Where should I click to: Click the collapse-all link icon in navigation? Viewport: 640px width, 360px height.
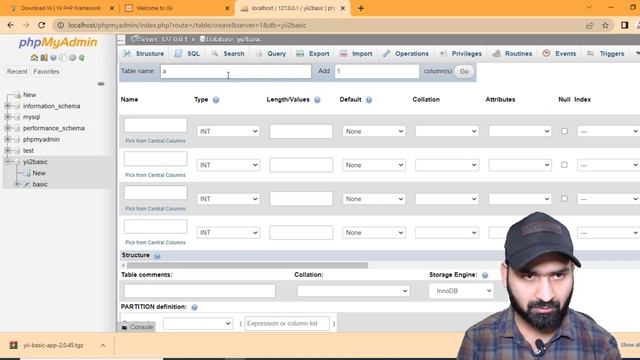coord(101,84)
